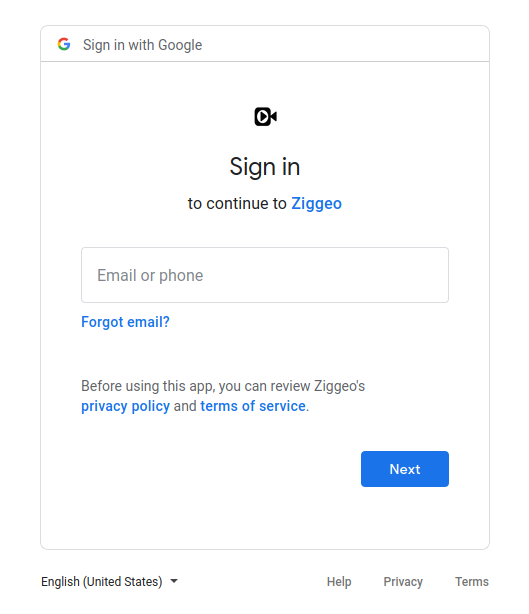Click the Sign in with Google header text
529x614 pixels.
(x=143, y=45)
